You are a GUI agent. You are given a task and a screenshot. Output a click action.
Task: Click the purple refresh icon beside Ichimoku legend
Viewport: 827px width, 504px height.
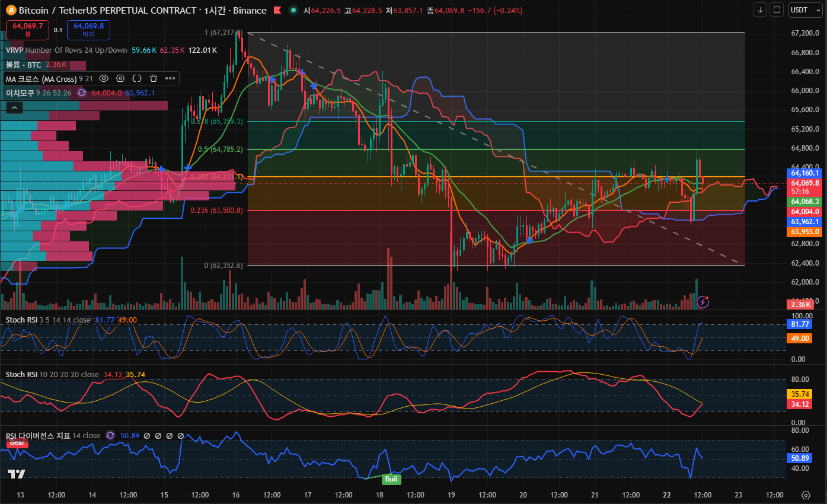82,92
